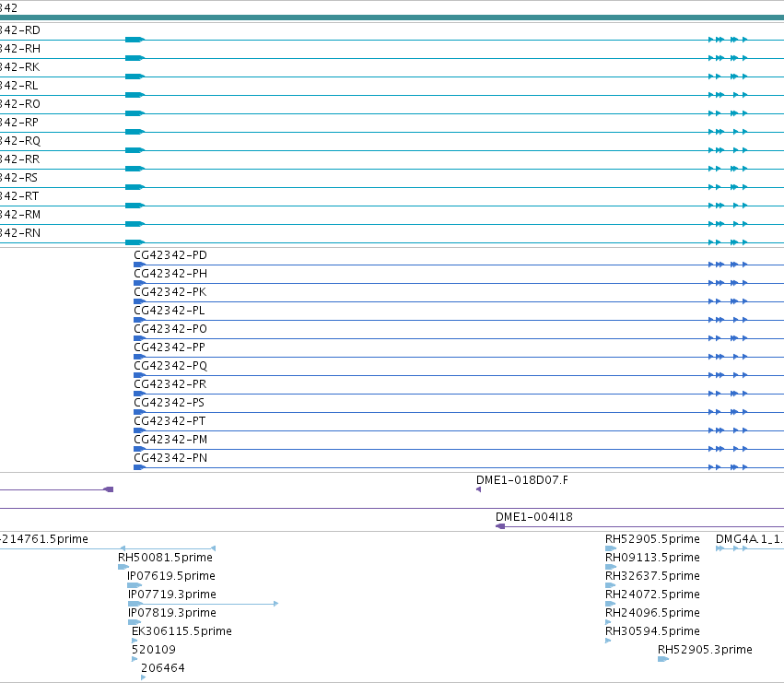The height and width of the screenshot is (683, 784).
Task: Select the CG42342-PD protein label
Action: (170, 255)
